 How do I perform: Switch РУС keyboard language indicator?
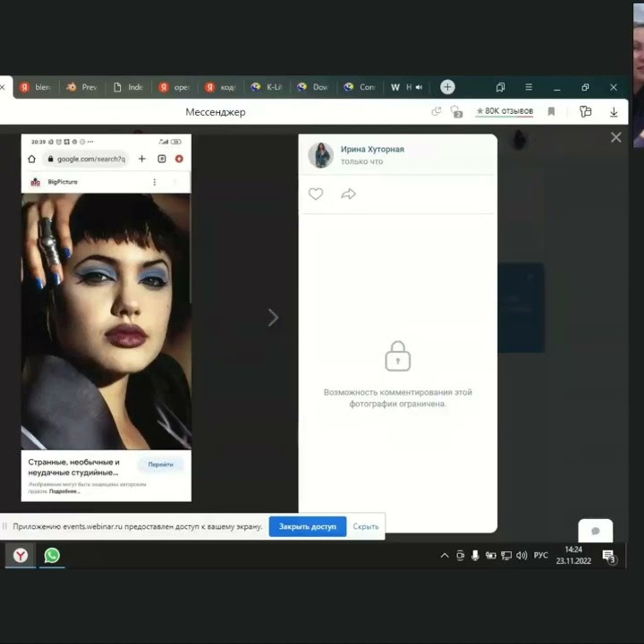540,555
